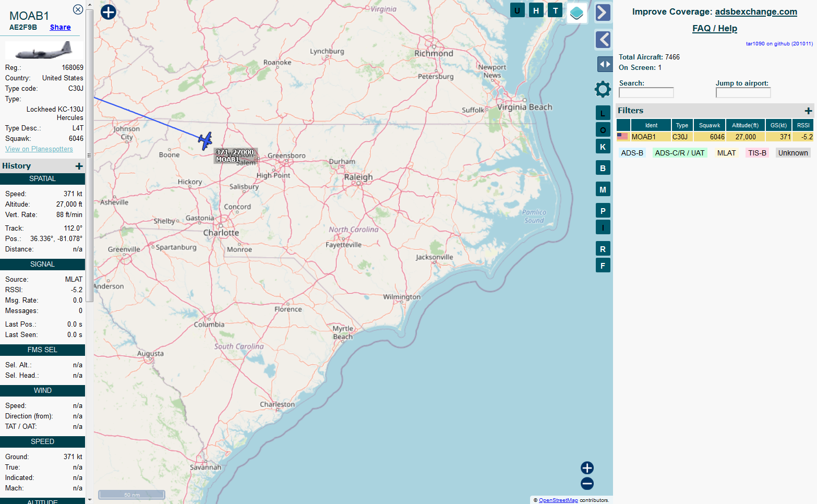Open the settings gear icon
The image size is (817, 504).
click(603, 89)
